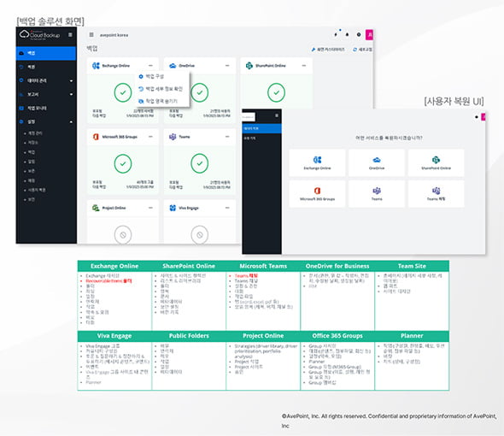Click the OneDrive for Business table header
This screenshot has height=436, width=504.
click(x=337, y=266)
